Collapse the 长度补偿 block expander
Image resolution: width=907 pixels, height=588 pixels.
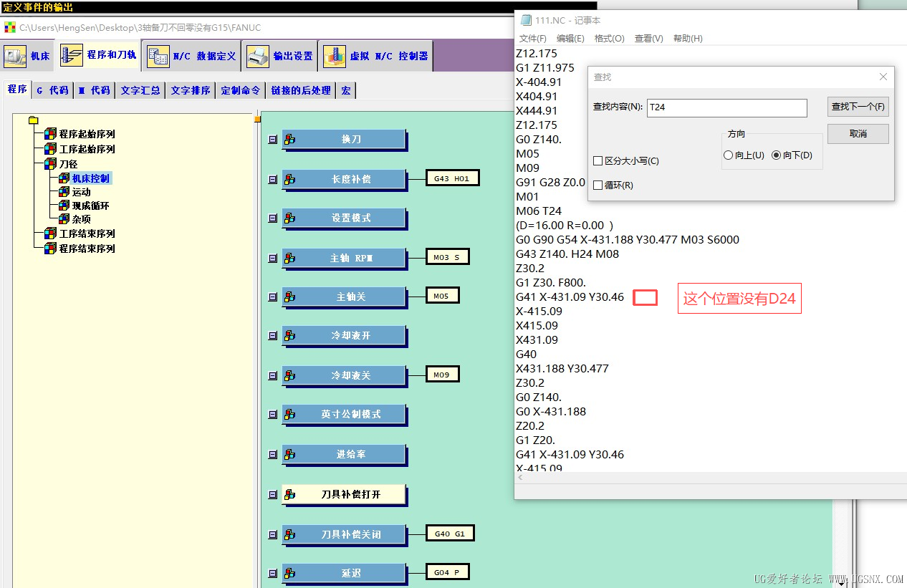tap(272, 180)
